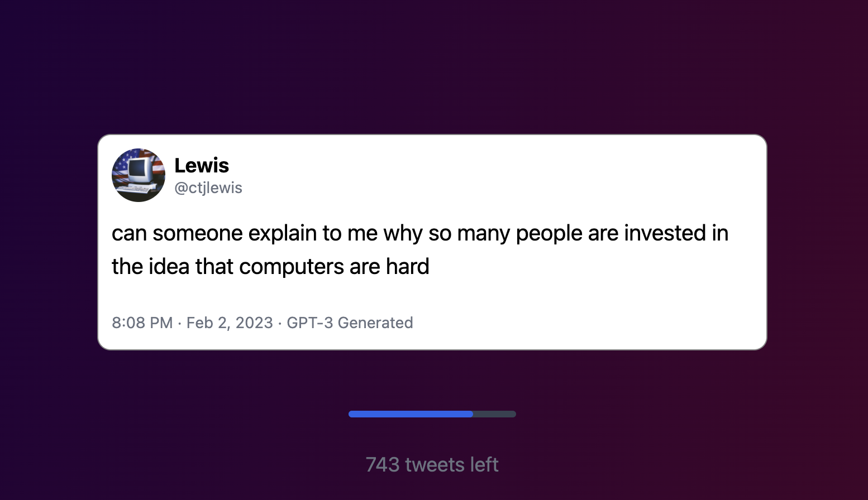Click the '743 tweets left' counter text
Viewport: 868px width, 500px height.
coord(432,464)
